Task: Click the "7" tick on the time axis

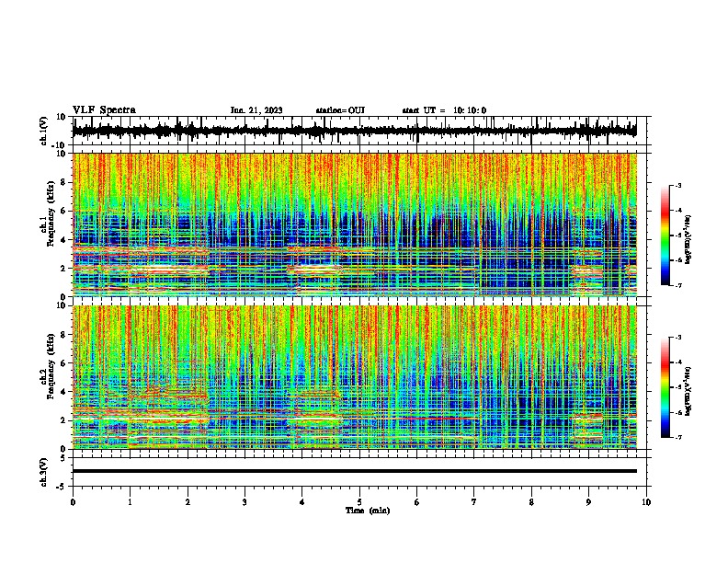Action: 474,502
